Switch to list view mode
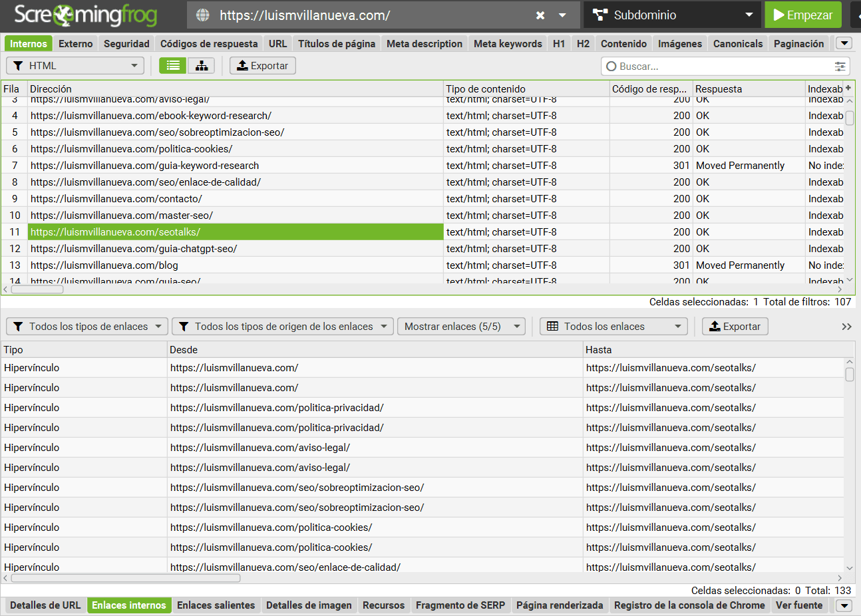 (173, 66)
